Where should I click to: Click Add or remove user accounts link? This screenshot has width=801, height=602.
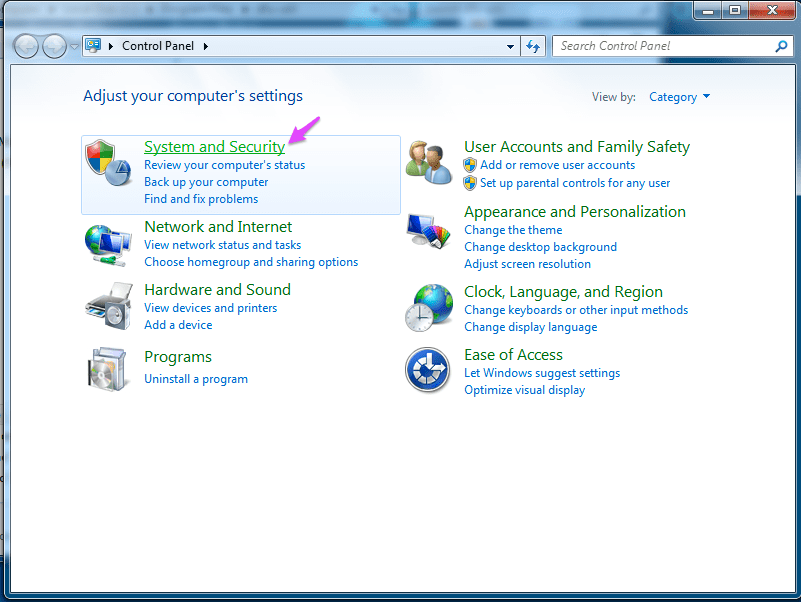point(557,165)
